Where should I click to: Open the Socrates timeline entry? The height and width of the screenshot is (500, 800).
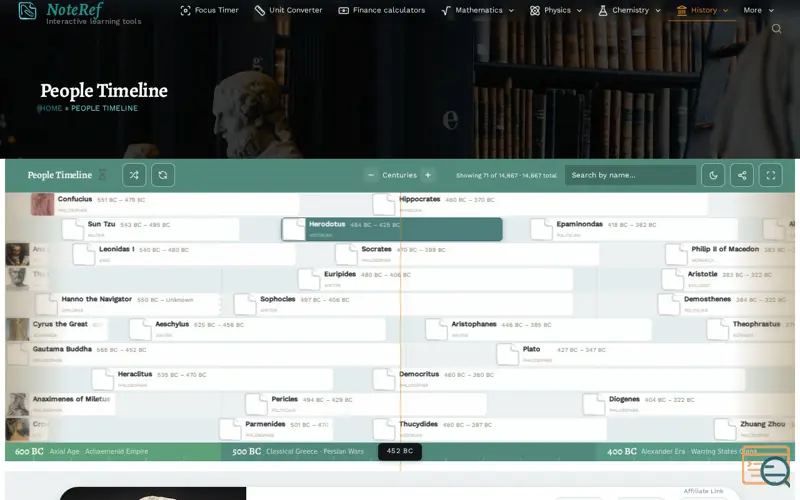(x=467, y=254)
